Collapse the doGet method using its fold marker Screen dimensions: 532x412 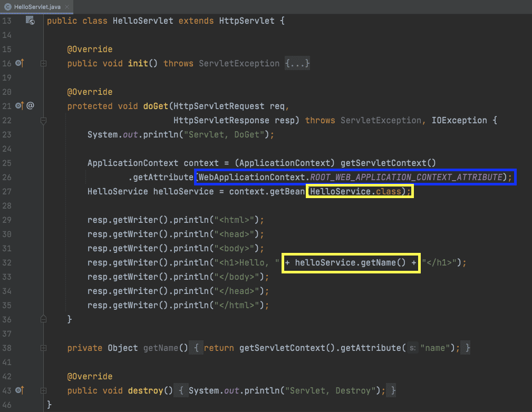[43, 121]
